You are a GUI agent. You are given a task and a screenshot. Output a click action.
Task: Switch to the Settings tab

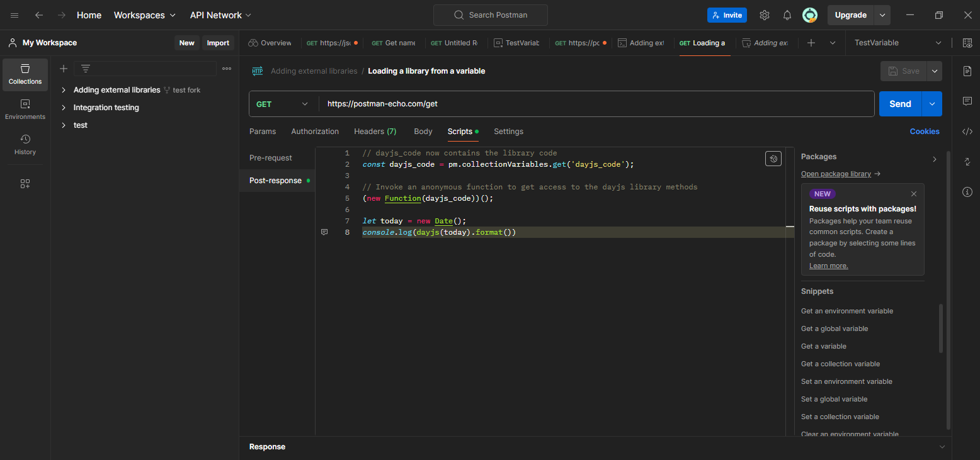click(x=508, y=132)
